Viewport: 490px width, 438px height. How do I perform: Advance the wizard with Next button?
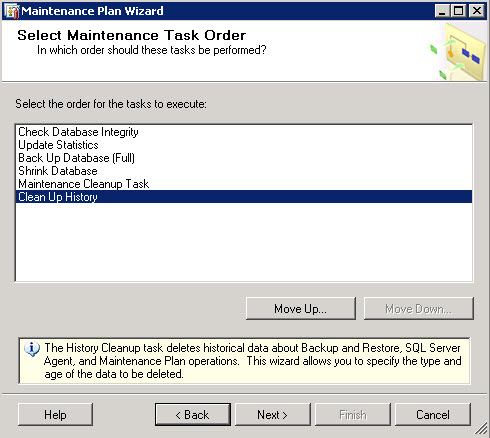coord(273,415)
